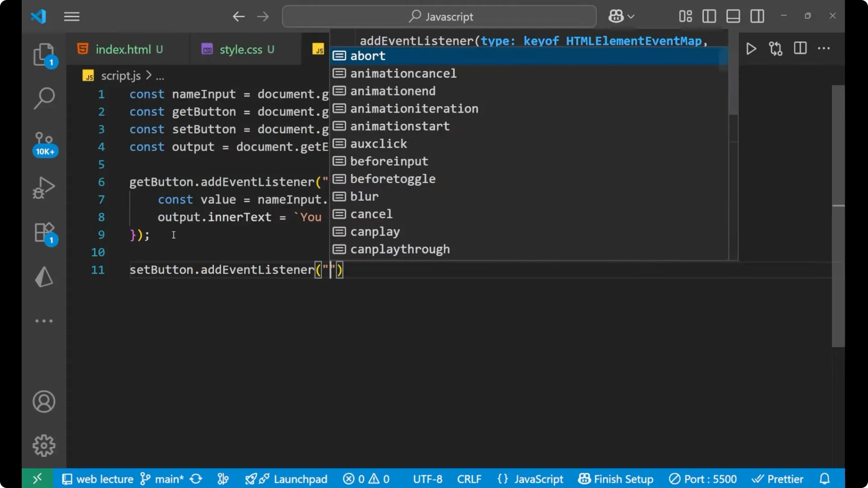Open the hamburger application menu
This screenshot has width=868, height=488.
click(71, 17)
